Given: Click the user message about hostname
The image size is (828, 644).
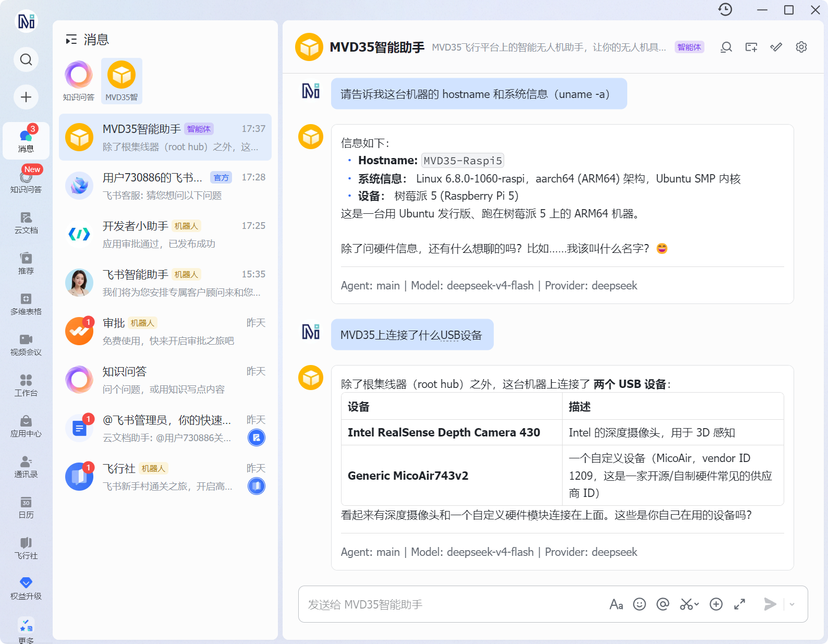Looking at the screenshot, I should pos(479,94).
